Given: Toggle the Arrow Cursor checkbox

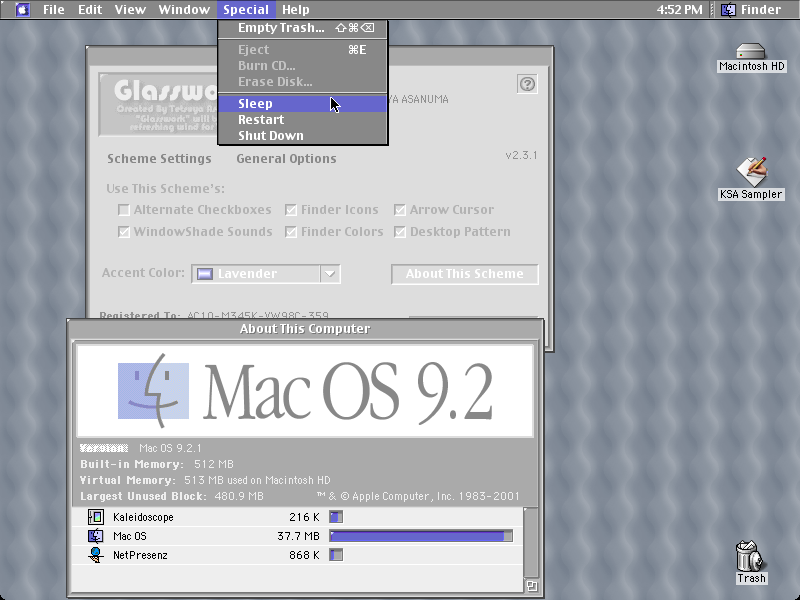Looking at the screenshot, I should click(400, 210).
